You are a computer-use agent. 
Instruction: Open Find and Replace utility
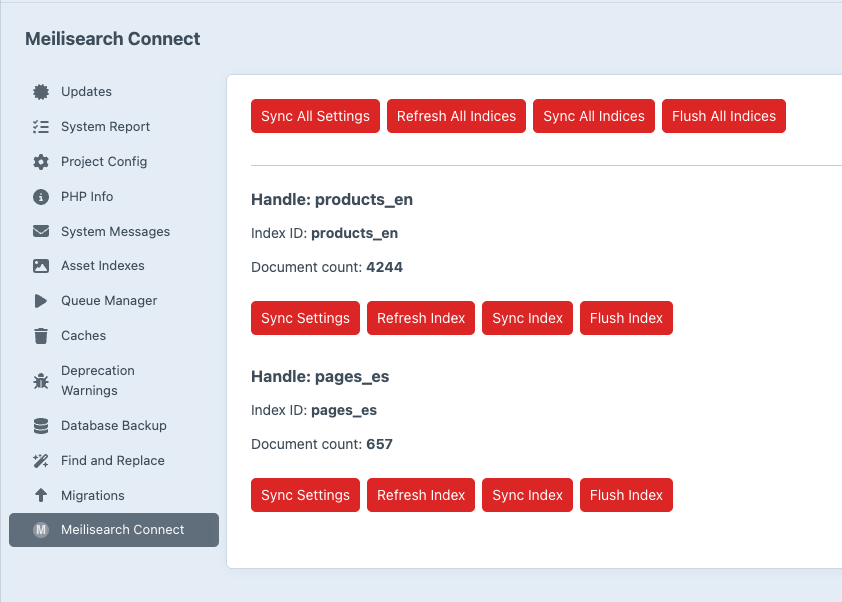(112, 461)
